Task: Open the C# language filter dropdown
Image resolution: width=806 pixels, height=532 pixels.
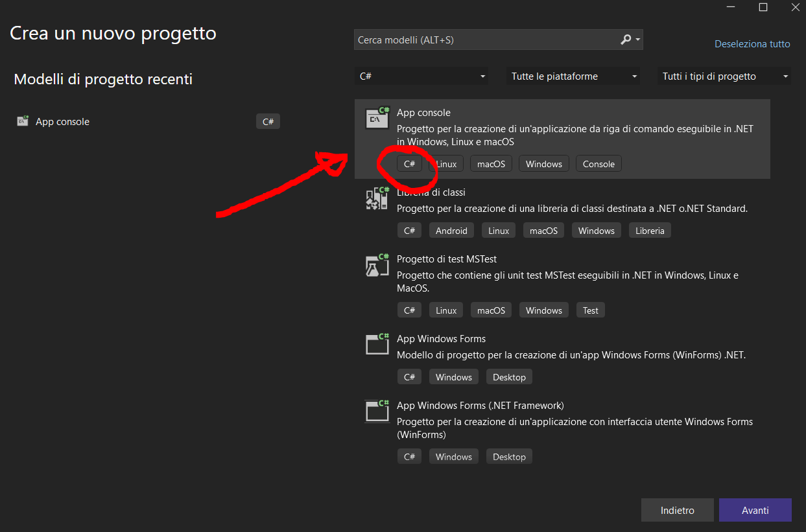Action: click(423, 76)
